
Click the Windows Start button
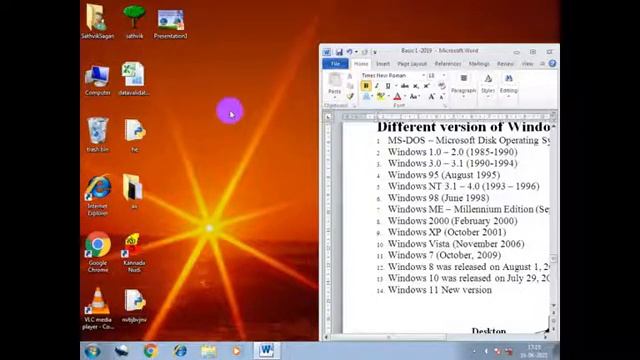click(92, 351)
